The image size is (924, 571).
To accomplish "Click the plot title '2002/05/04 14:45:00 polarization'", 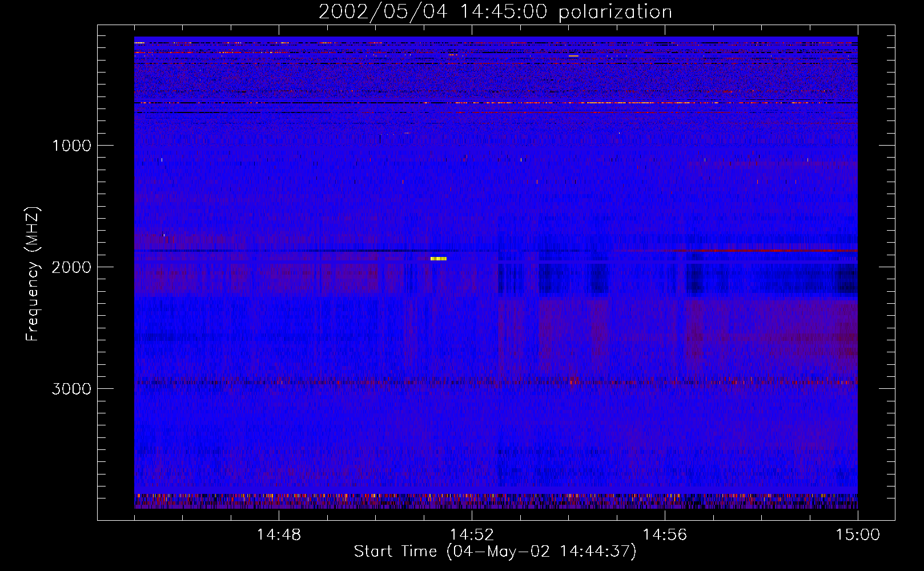I will [495, 12].
